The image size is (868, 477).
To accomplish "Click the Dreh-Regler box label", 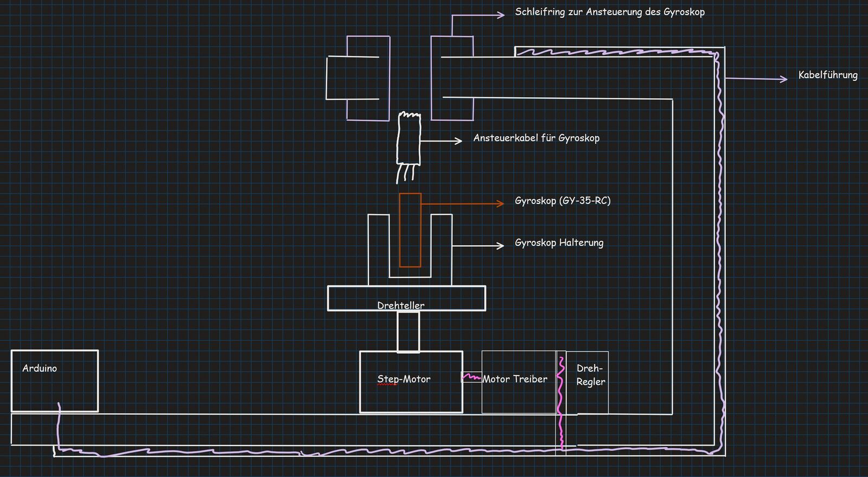I will click(x=590, y=375).
